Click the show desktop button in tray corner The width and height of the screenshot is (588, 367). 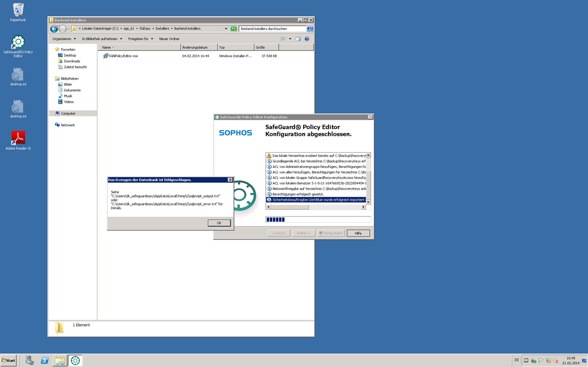click(585, 360)
